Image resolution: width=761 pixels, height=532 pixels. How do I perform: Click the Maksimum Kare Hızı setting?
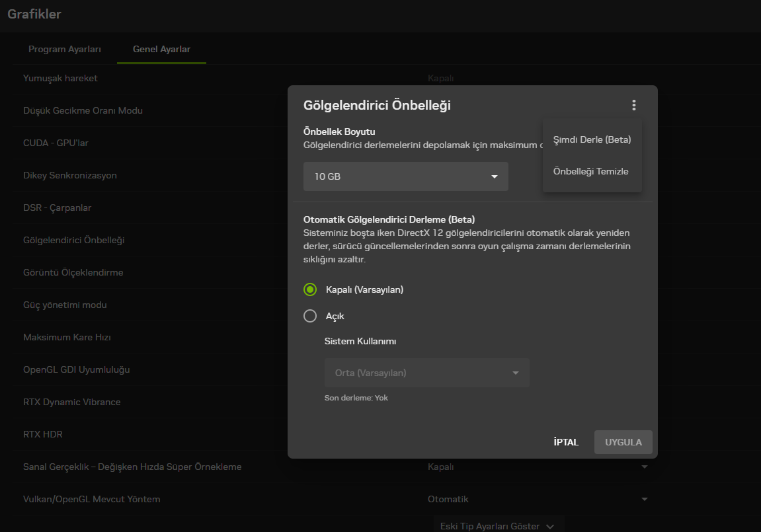click(67, 337)
